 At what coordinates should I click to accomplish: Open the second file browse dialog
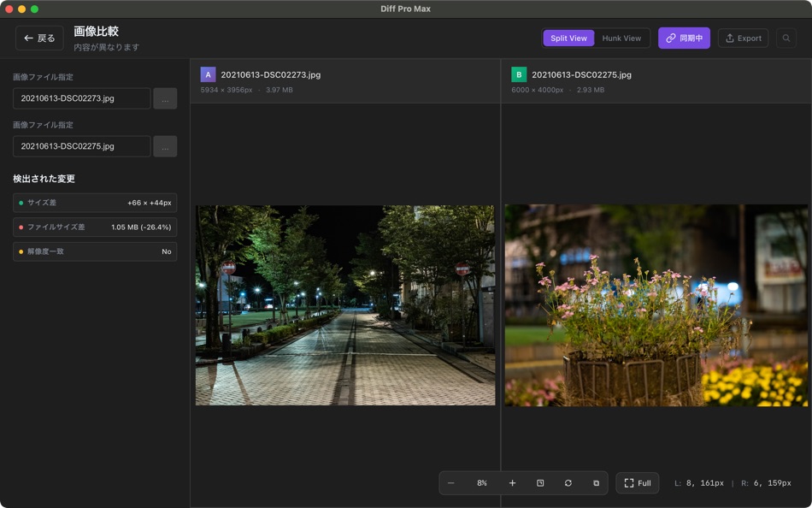(165, 146)
